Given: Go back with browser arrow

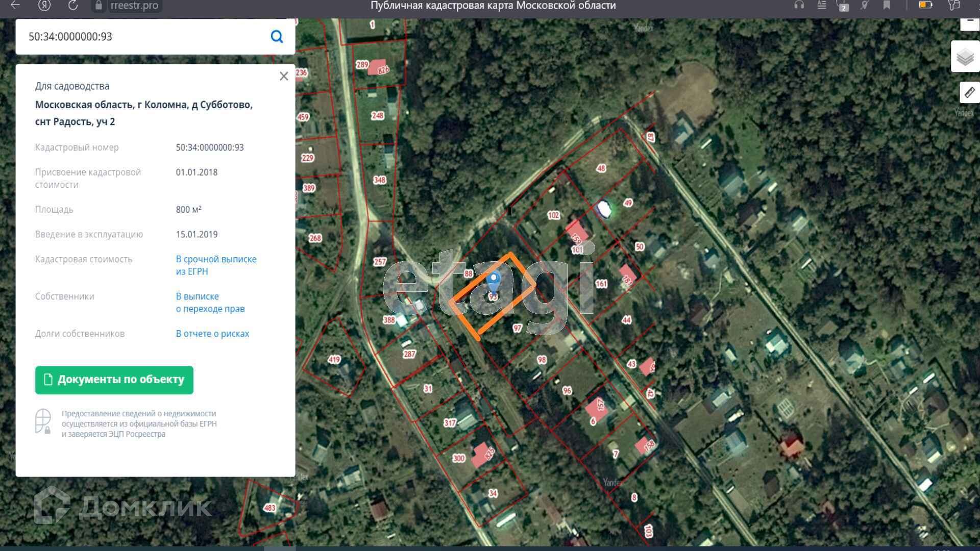Looking at the screenshot, I should coord(15,6).
